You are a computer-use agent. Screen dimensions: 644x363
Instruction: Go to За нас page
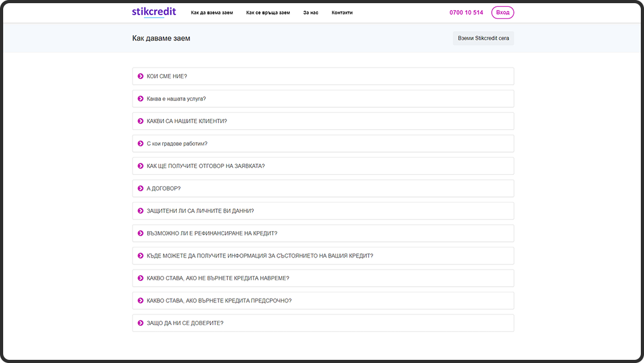pyautogui.click(x=310, y=13)
